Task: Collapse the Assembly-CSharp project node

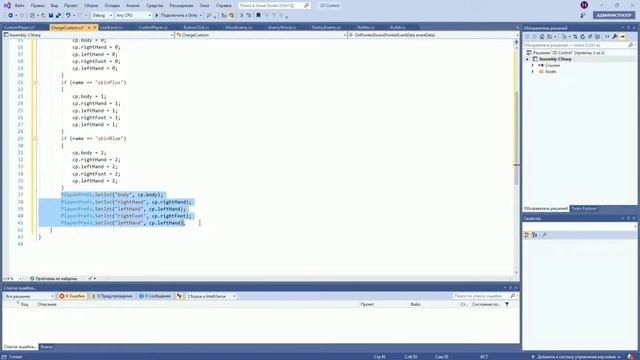Action: (527, 59)
